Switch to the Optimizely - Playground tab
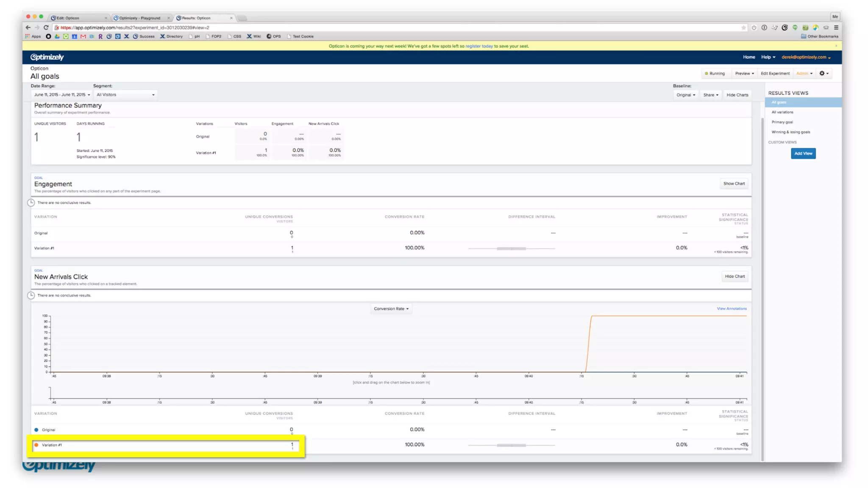Screen dimensions: 868x488 click(x=139, y=18)
